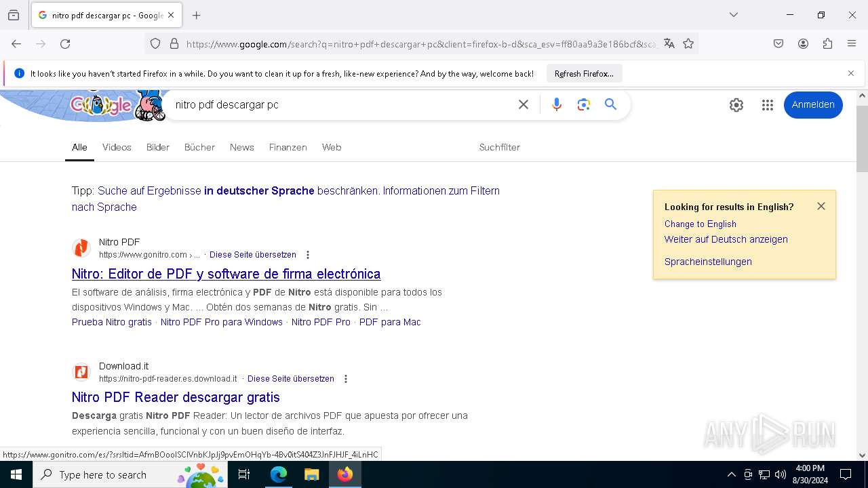868x488 pixels.
Task: Open a new tab with plus button
Action: click(x=197, y=15)
